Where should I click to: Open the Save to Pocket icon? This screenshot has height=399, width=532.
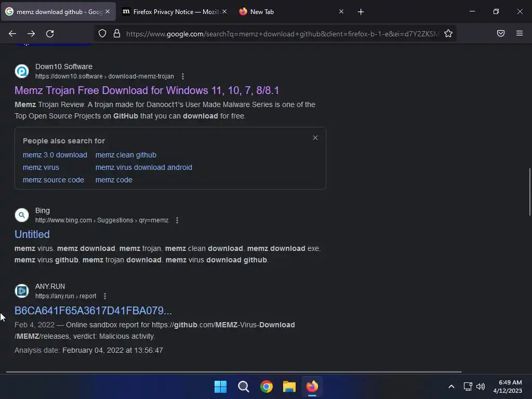tap(500, 33)
